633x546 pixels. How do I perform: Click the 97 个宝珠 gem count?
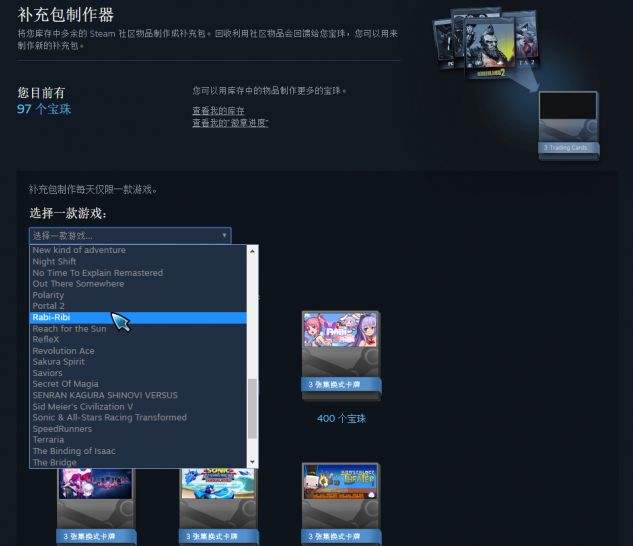click(x=44, y=109)
